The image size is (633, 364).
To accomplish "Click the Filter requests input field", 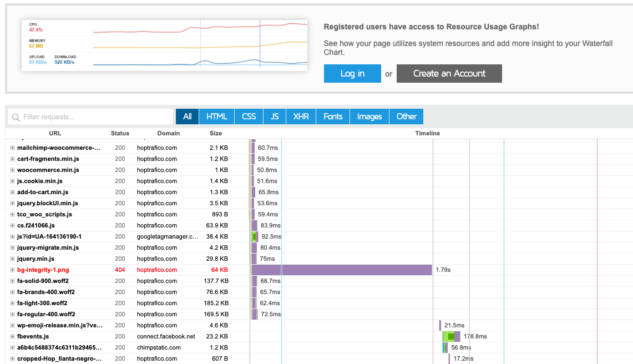I will [90, 117].
